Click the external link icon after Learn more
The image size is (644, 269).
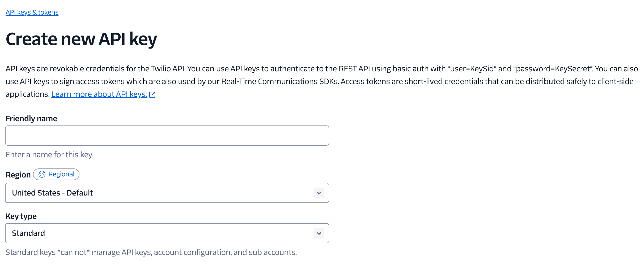[152, 95]
